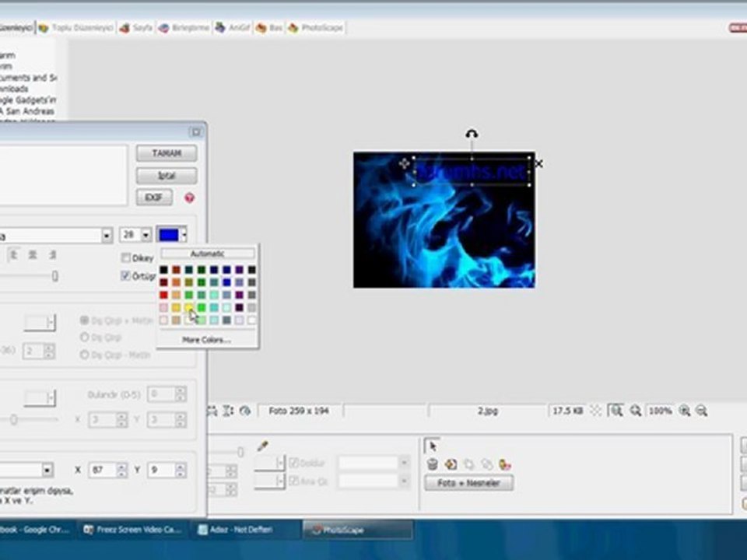Viewport: 747px width, 560px height.
Task: Confirm the text dialog with TAMAM button
Action: point(167,153)
